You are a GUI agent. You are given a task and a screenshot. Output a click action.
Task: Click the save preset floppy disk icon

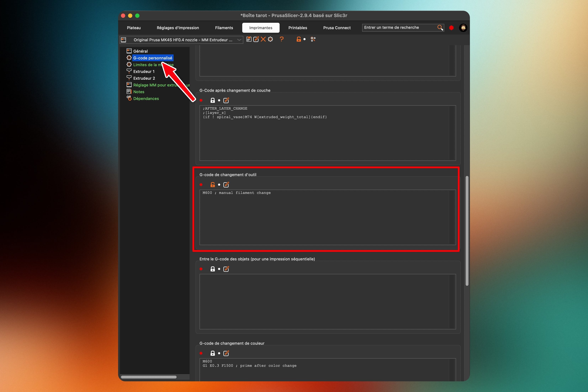(x=249, y=39)
